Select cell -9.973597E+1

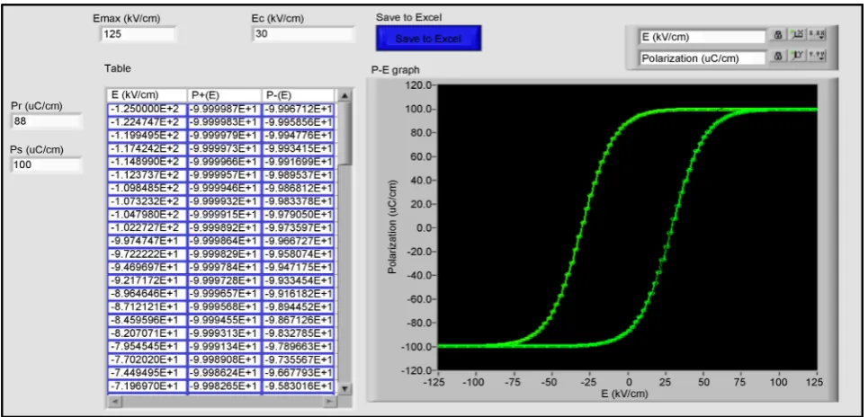[x=299, y=228]
